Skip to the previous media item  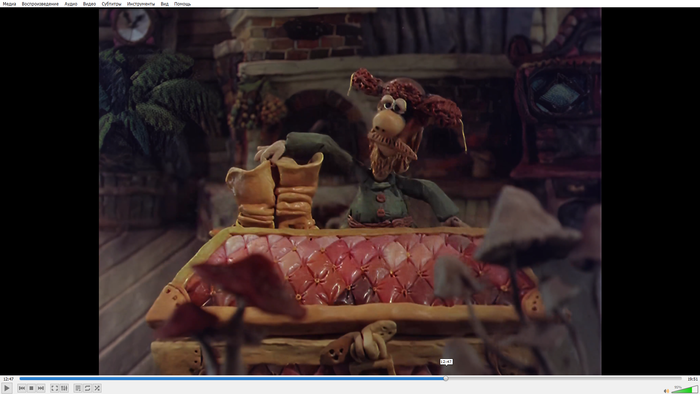coord(22,388)
